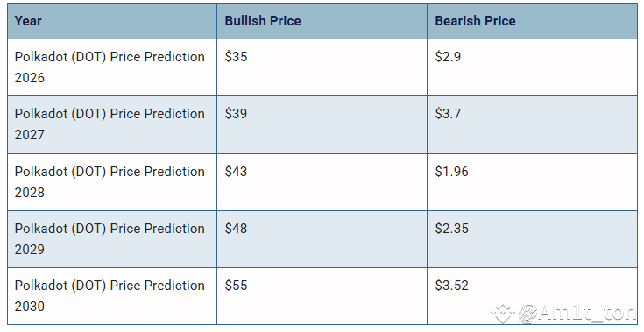Select the $1.96 bearish price cell
644x332 pixels.
pos(533,182)
